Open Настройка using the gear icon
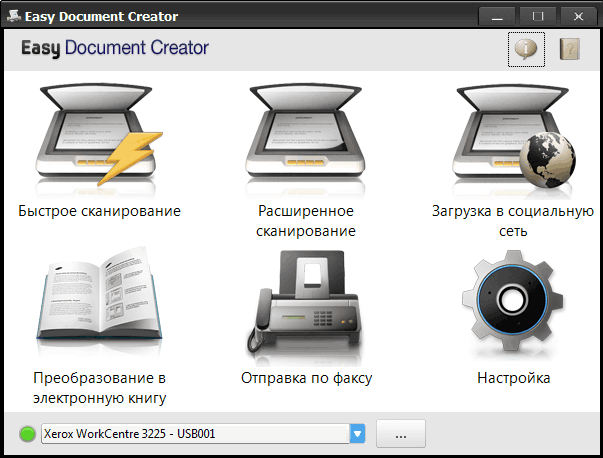This screenshot has height=458, width=603. (512, 301)
